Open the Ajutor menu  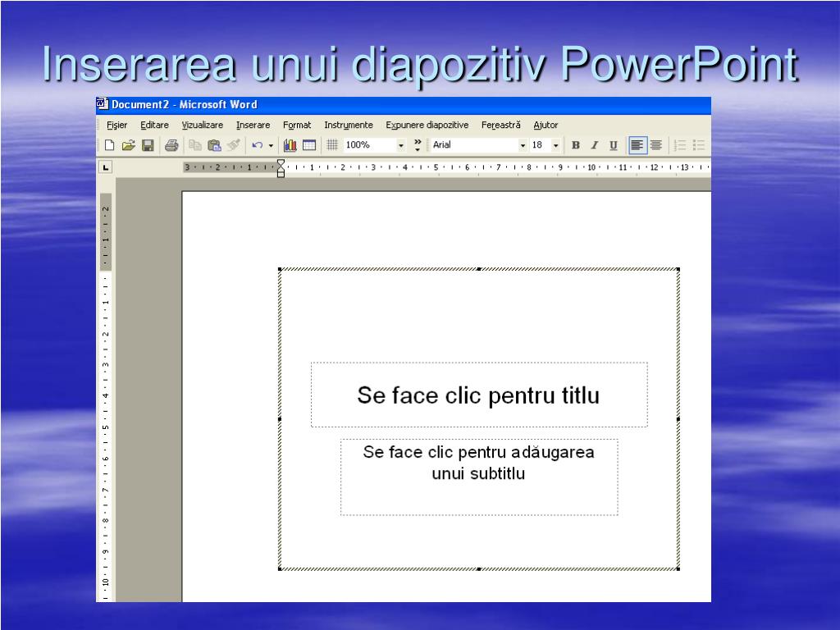pos(546,125)
